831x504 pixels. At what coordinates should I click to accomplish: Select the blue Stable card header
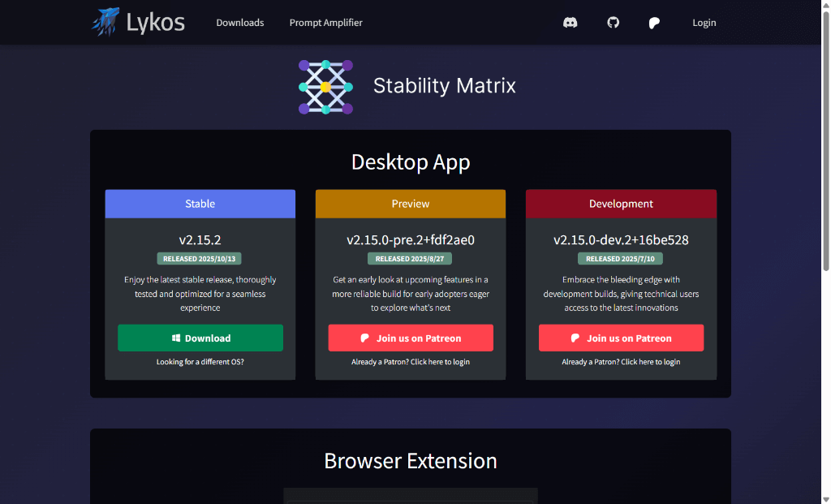pyautogui.click(x=200, y=204)
